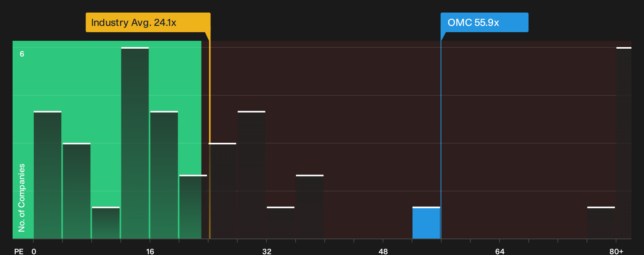Screen dimensions: 644x255
Task: Select the single-company bar just before 80+
Action: (x=601, y=223)
